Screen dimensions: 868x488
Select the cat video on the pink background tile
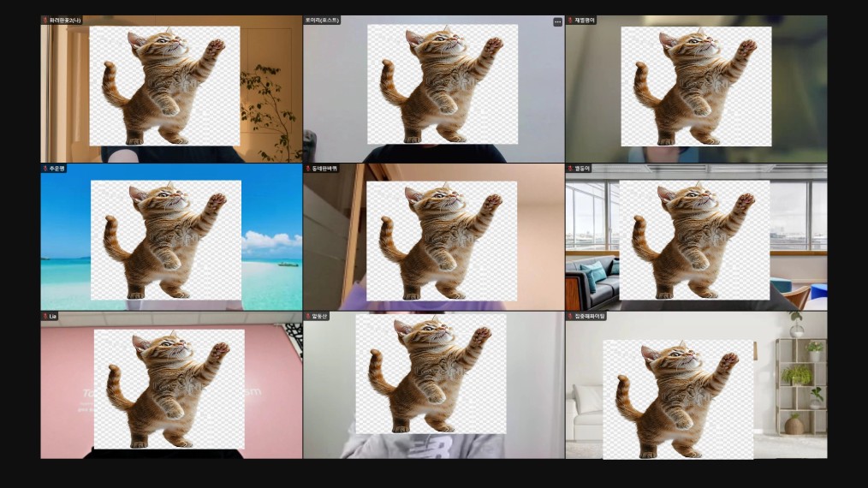point(169,389)
